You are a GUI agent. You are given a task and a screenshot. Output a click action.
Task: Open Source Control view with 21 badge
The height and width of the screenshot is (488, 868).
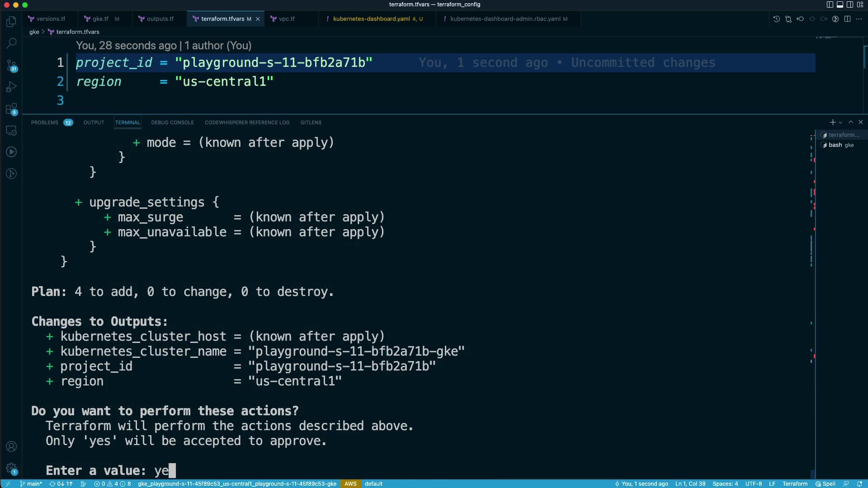tap(11, 65)
